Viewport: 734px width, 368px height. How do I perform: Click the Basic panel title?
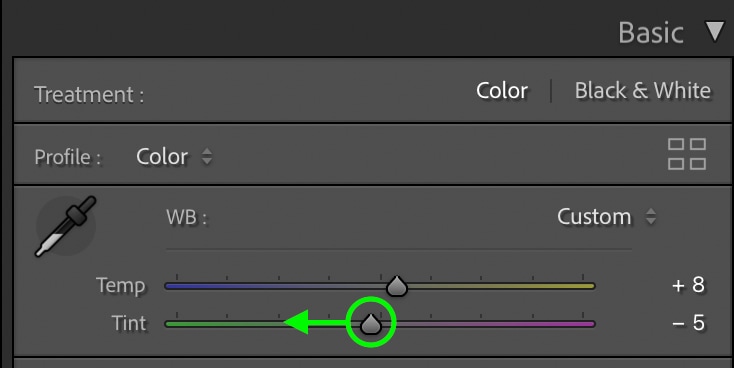point(651,32)
